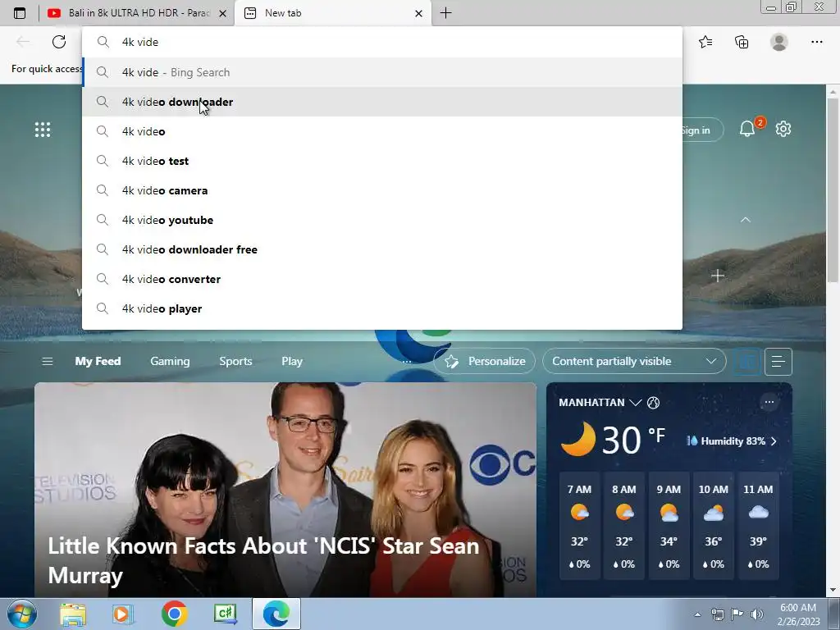840x630 pixels.
Task: Select the 4k video player suggestion
Action: [382, 308]
